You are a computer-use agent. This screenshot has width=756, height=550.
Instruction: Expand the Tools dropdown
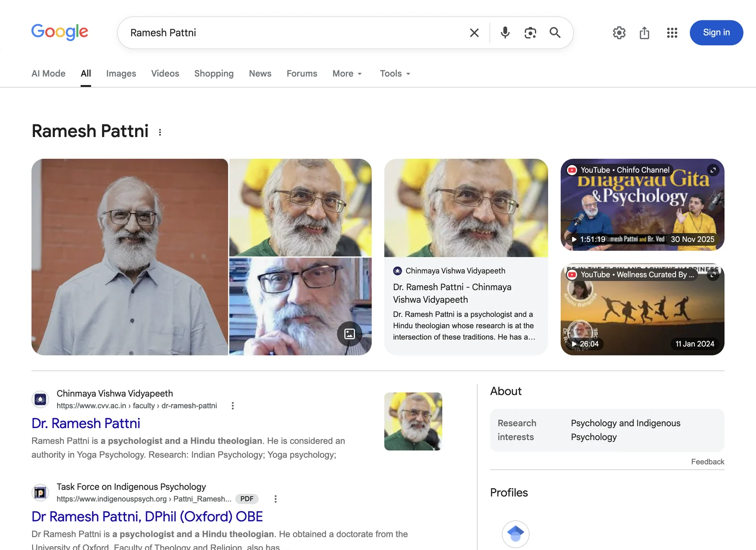[x=395, y=73]
